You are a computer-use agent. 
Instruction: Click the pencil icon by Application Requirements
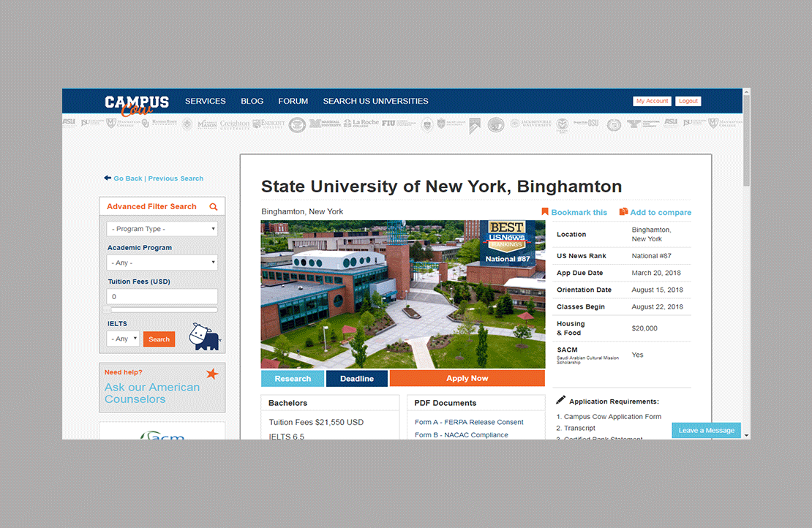561,400
